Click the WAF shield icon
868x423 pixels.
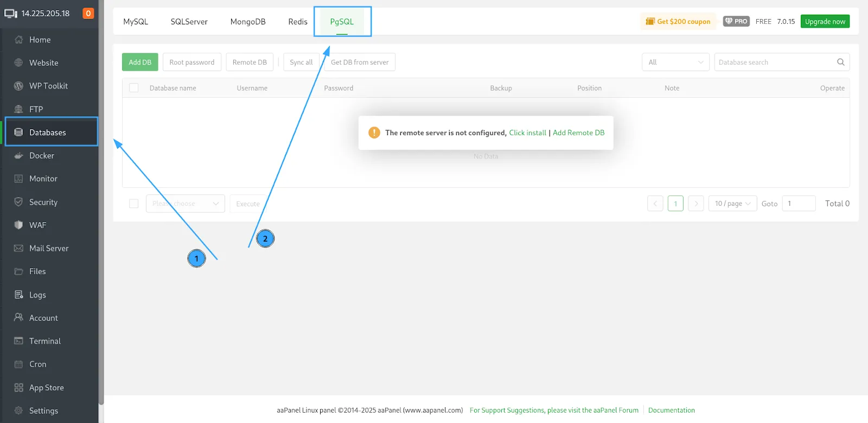coord(18,225)
